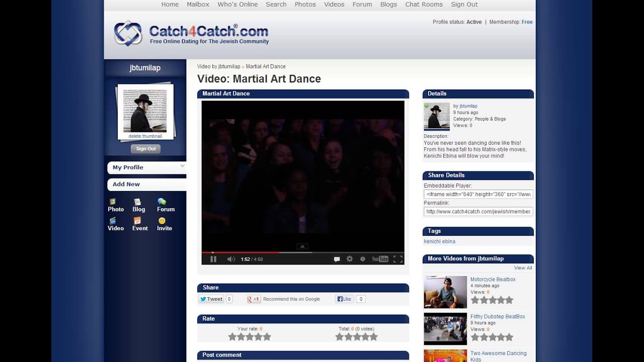Expand the My Profile menu

146,167
